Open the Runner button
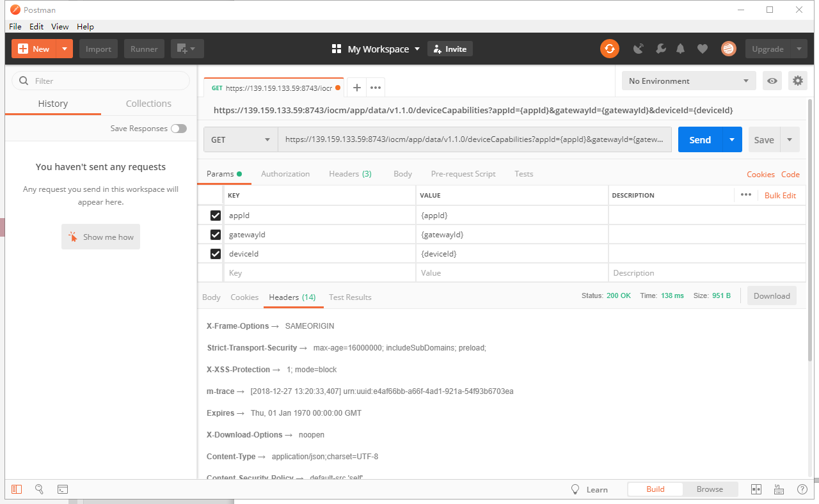 tap(145, 49)
